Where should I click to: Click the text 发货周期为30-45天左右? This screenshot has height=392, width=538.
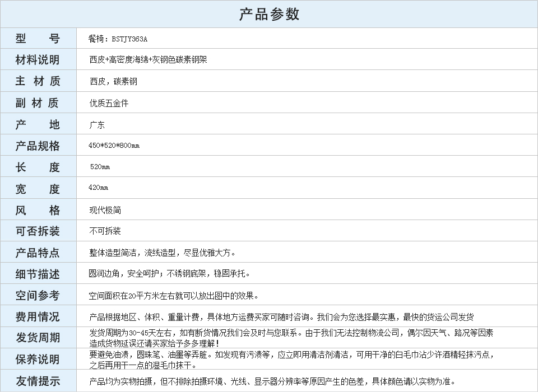coord(132,333)
